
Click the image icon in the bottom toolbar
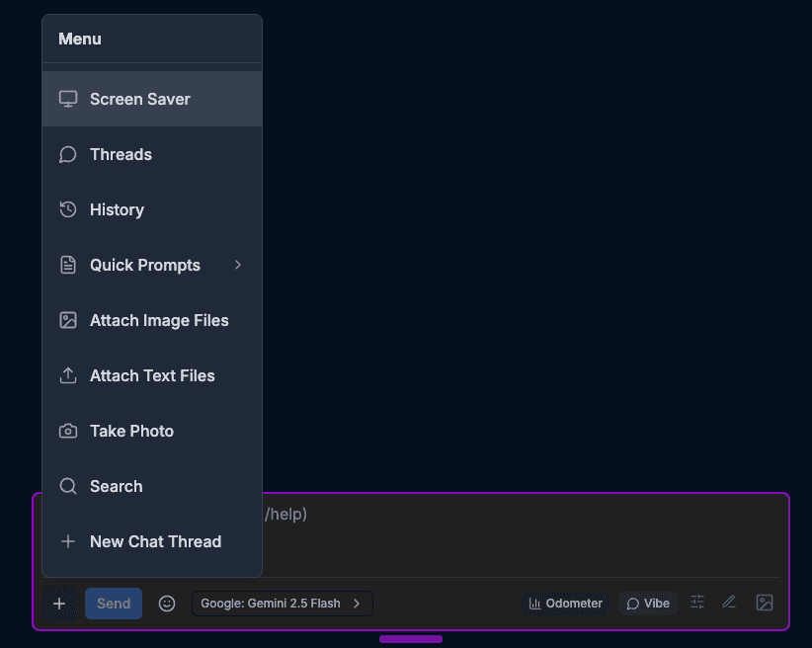[764, 603]
